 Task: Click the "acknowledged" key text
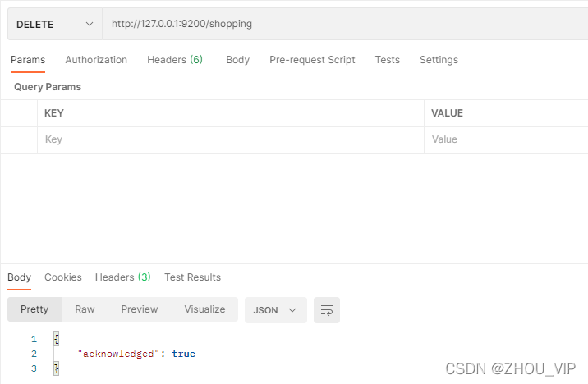(118, 354)
